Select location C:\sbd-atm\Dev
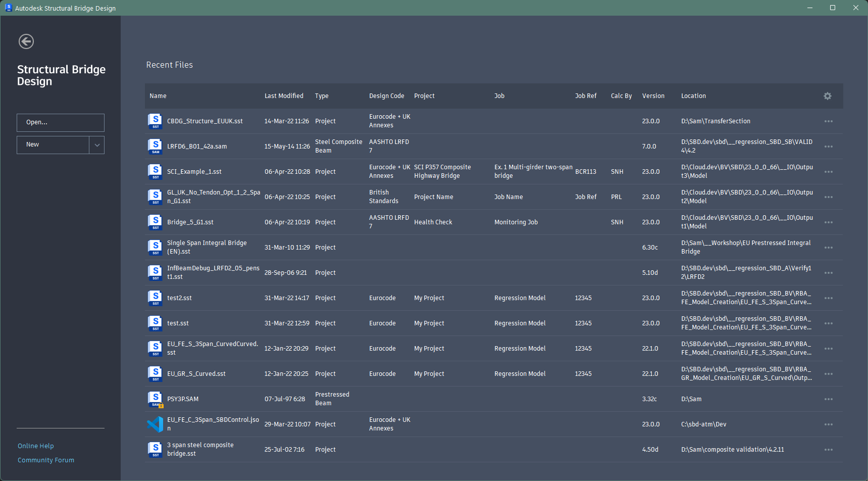Screen dimensions: 868x481 click(x=704, y=424)
